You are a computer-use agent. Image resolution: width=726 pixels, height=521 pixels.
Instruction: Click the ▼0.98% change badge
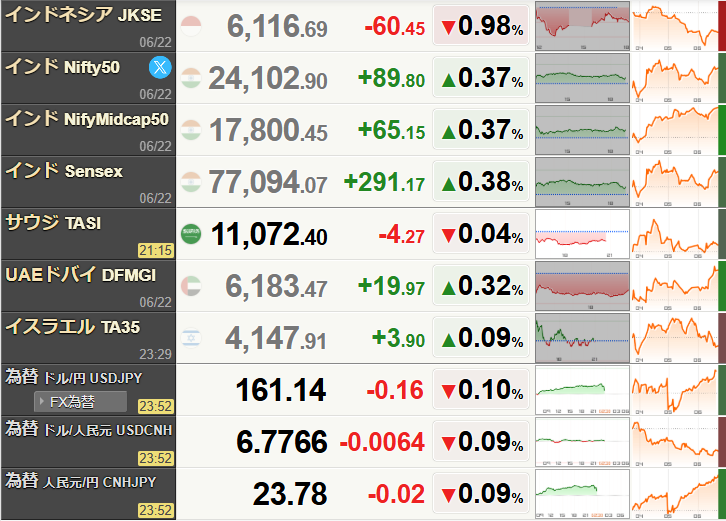[x=481, y=25]
